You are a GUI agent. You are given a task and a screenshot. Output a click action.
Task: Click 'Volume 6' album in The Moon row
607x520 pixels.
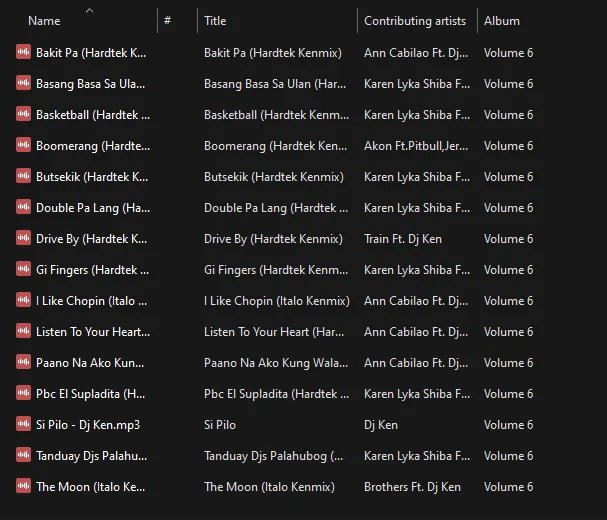click(509, 486)
